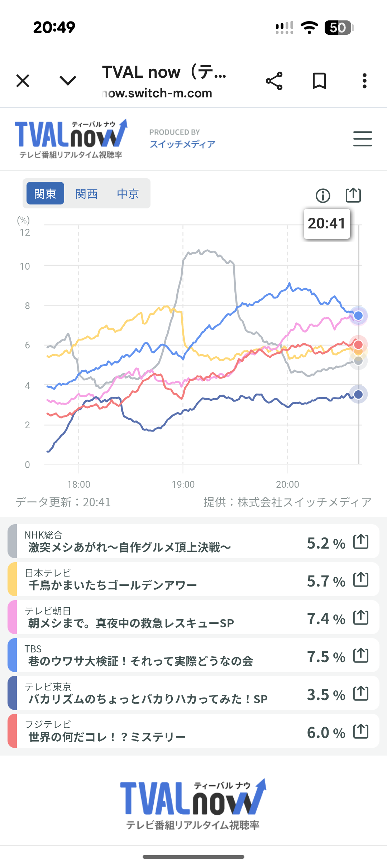The width and height of the screenshot is (387, 868).
Task: Share the NHK総合 program rating
Action: pos(361,541)
